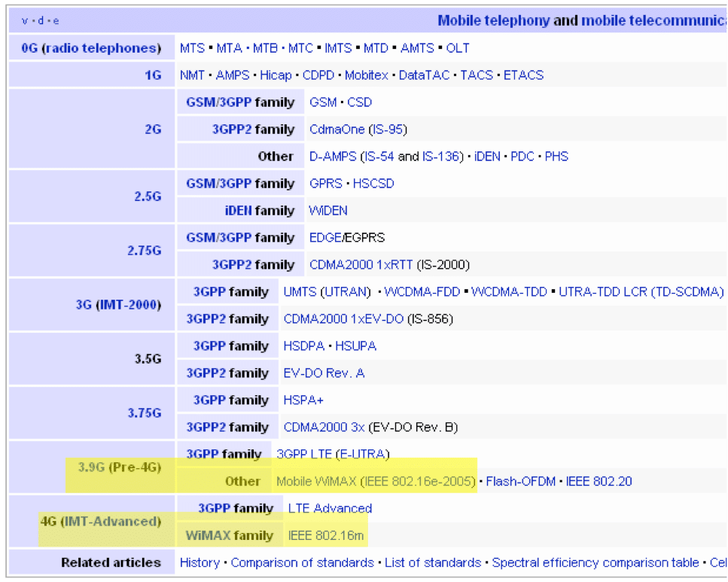Open the HSPA+ link
The height and width of the screenshot is (582, 728).
point(303,400)
